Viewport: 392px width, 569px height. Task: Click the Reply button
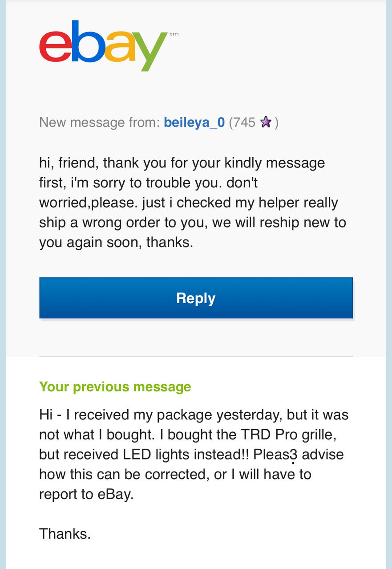coord(196,298)
